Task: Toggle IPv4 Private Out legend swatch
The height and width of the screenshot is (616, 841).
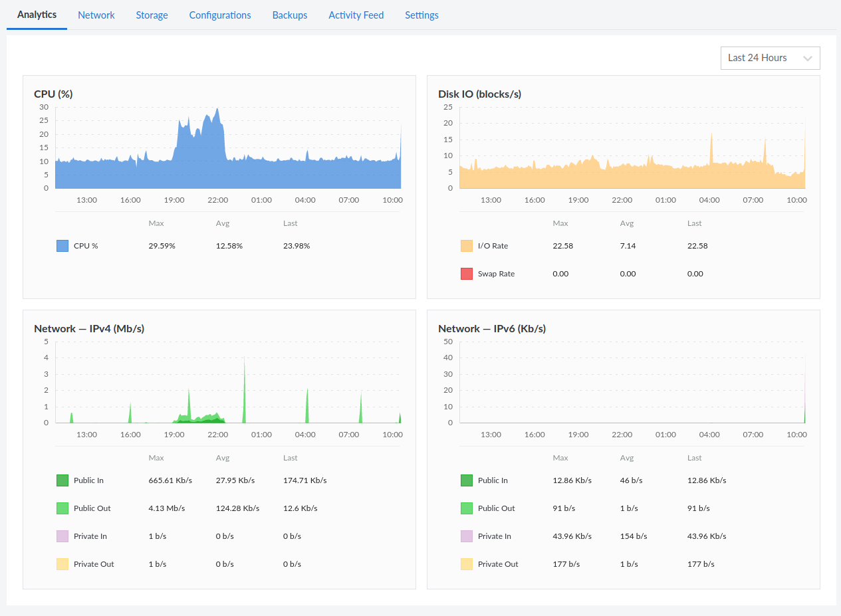Action: coord(62,564)
